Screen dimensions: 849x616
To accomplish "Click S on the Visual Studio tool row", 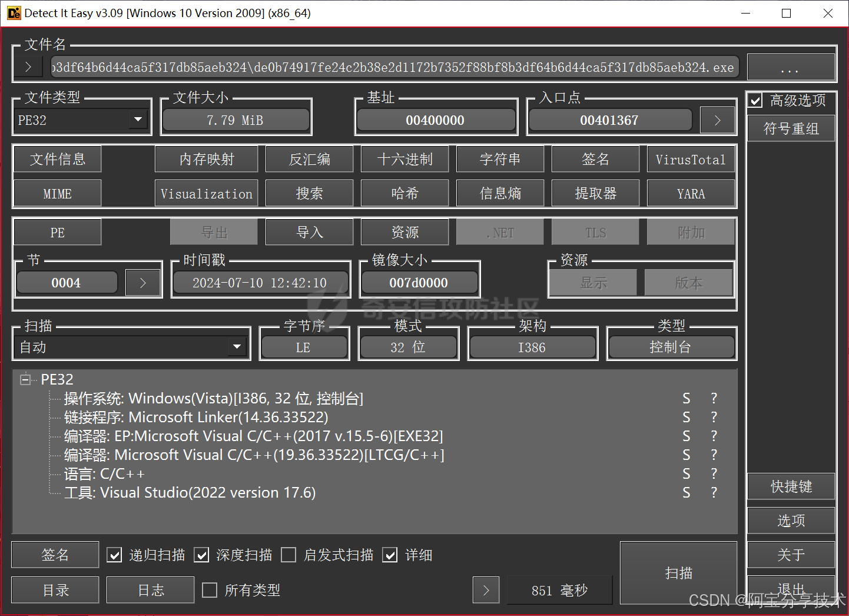I will pyautogui.click(x=686, y=493).
